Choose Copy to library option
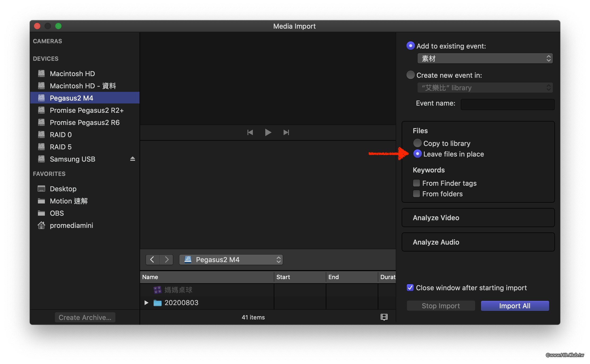The height and width of the screenshot is (364, 590). click(x=417, y=143)
